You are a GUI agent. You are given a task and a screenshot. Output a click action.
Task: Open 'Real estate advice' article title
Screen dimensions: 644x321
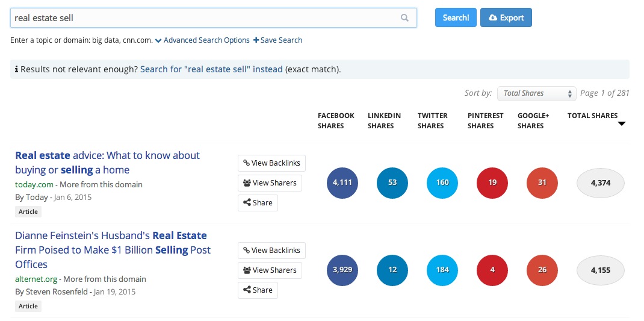click(108, 163)
